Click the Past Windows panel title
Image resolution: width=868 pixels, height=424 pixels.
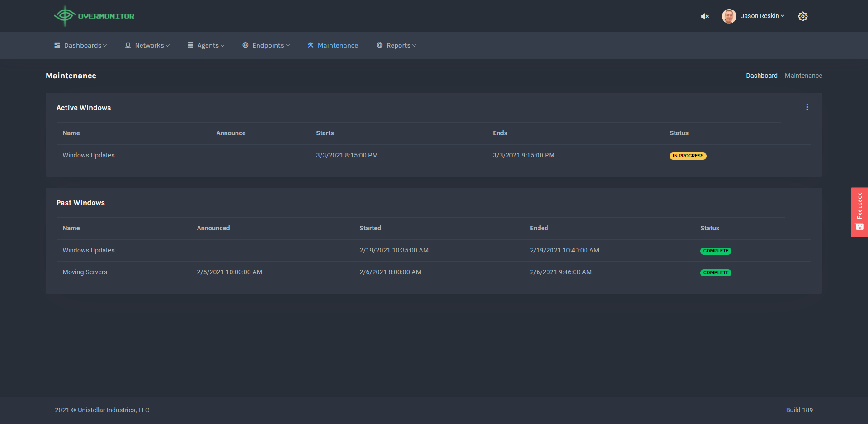80,203
